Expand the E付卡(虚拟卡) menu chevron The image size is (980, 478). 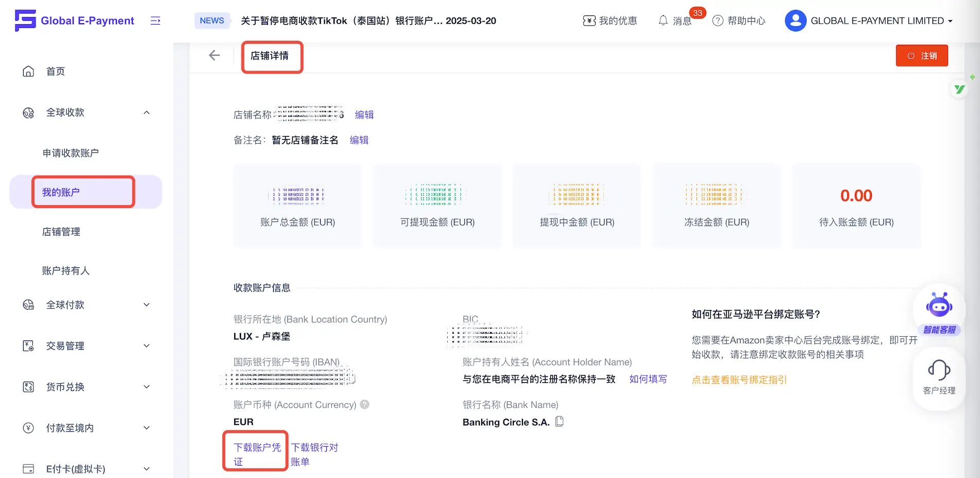click(147, 469)
